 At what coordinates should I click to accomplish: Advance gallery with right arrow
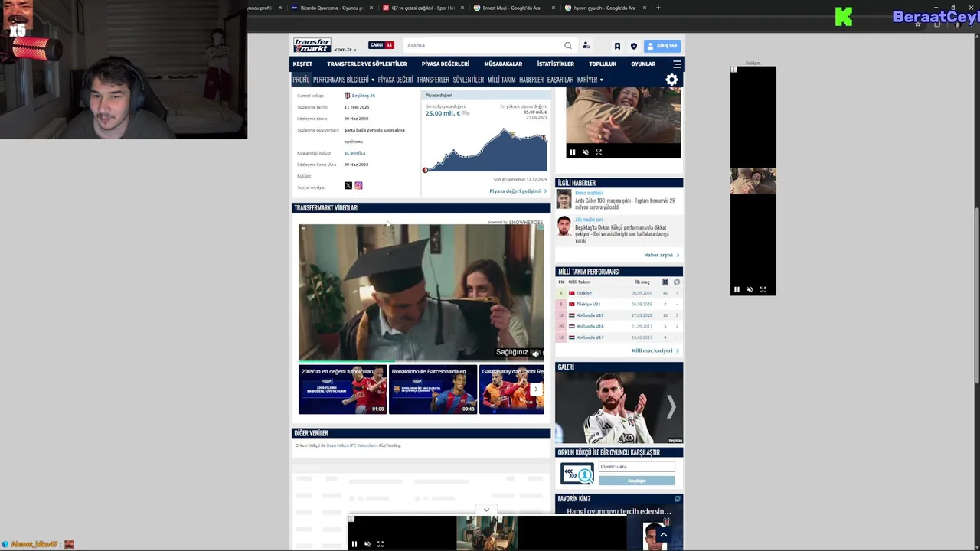point(671,407)
